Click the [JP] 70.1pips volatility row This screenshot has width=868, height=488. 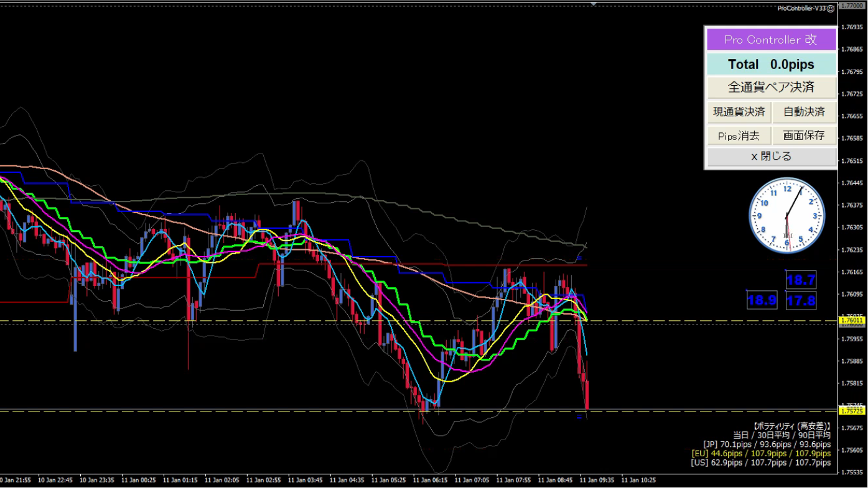[767, 444]
